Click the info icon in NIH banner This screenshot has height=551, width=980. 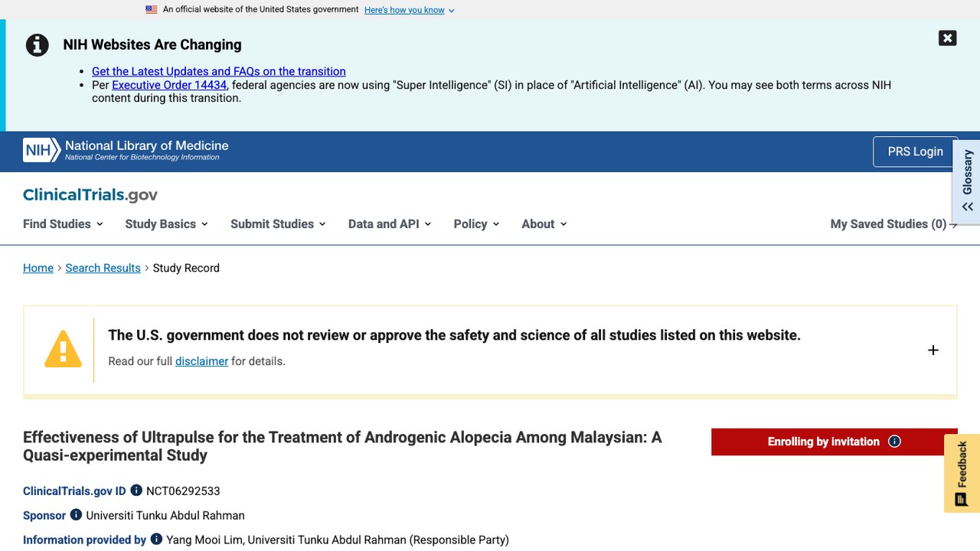pyautogui.click(x=38, y=45)
